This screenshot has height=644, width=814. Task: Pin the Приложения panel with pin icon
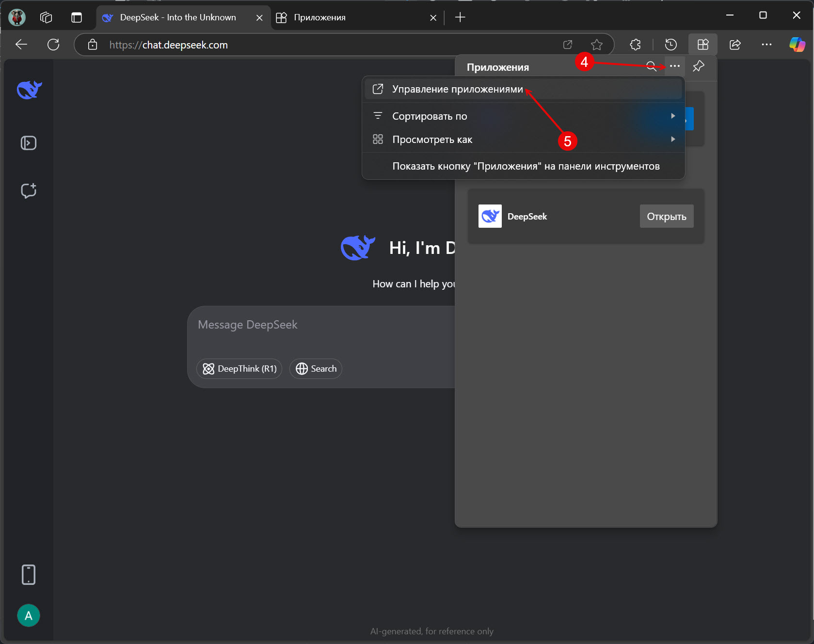(698, 66)
